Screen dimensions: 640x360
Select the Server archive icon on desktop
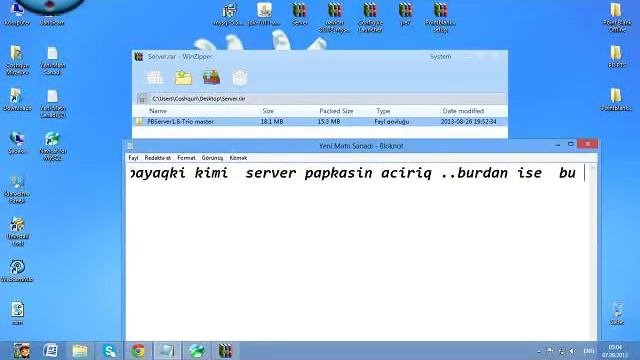coord(299,14)
